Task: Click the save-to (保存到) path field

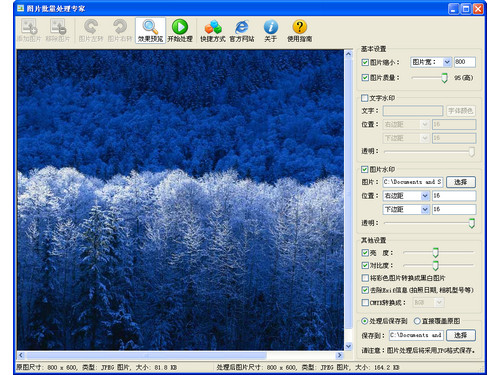Action: [416, 335]
